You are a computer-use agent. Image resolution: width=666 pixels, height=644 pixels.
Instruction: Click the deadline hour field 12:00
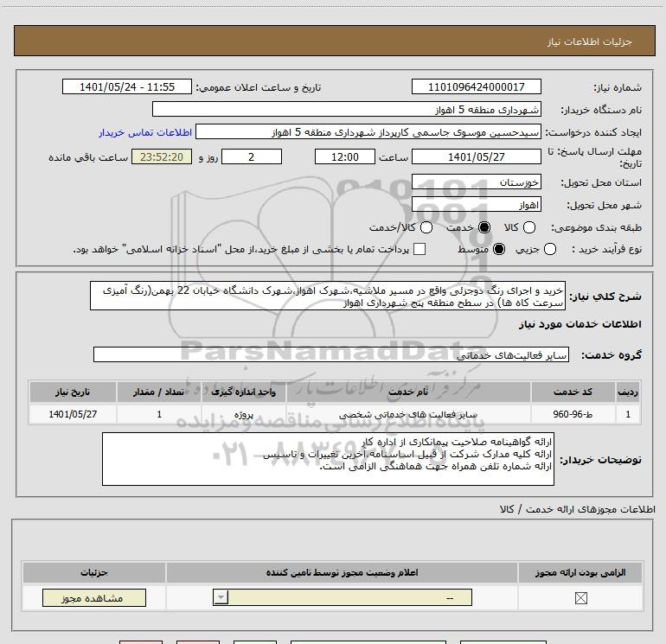[345, 156]
